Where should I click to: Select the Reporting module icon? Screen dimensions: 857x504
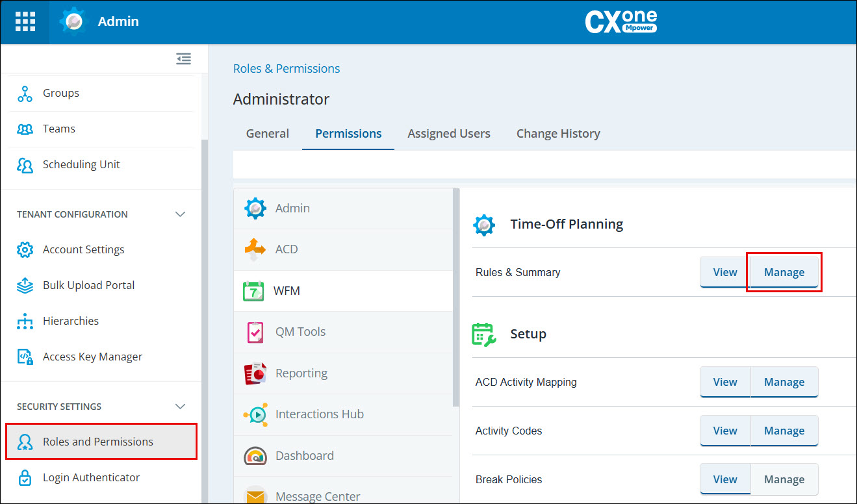tap(255, 373)
